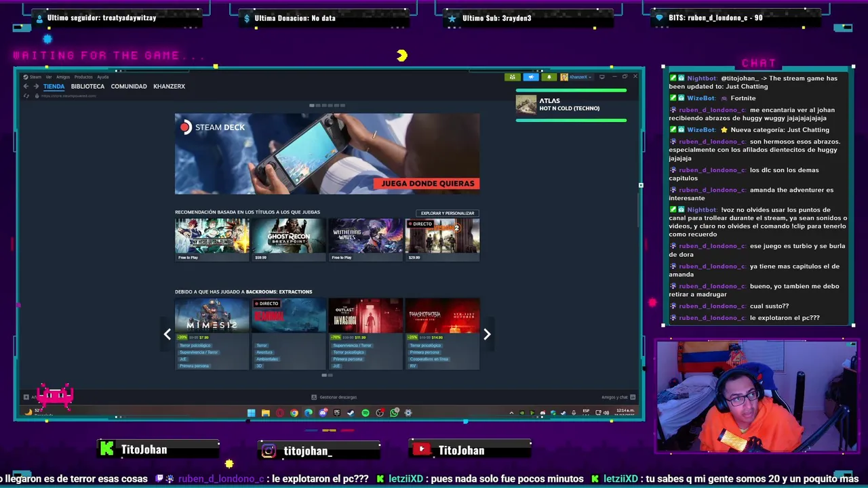Click JUEGA DONDE QUIERAS banner label
Screen dimensions: 868x488
click(x=427, y=184)
